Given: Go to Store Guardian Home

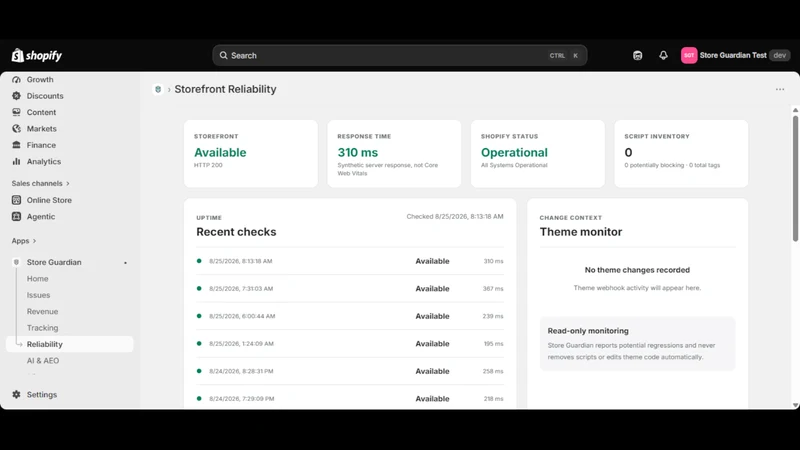Looking at the screenshot, I should click(37, 279).
